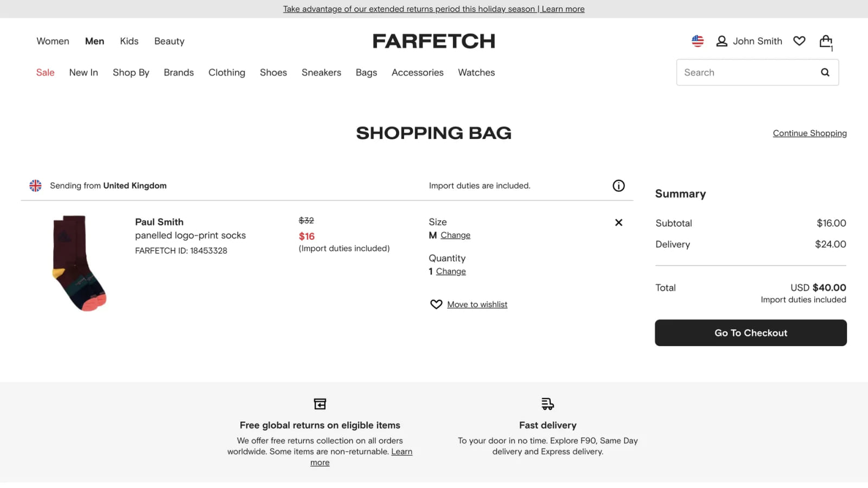Click the fast delivery truck icon

[x=547, y=404]
